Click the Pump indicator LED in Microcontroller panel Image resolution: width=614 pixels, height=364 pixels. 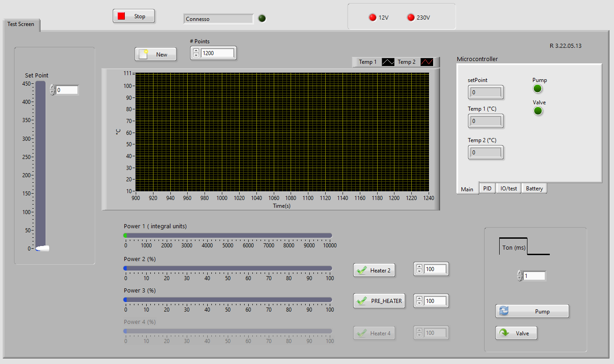538,88
